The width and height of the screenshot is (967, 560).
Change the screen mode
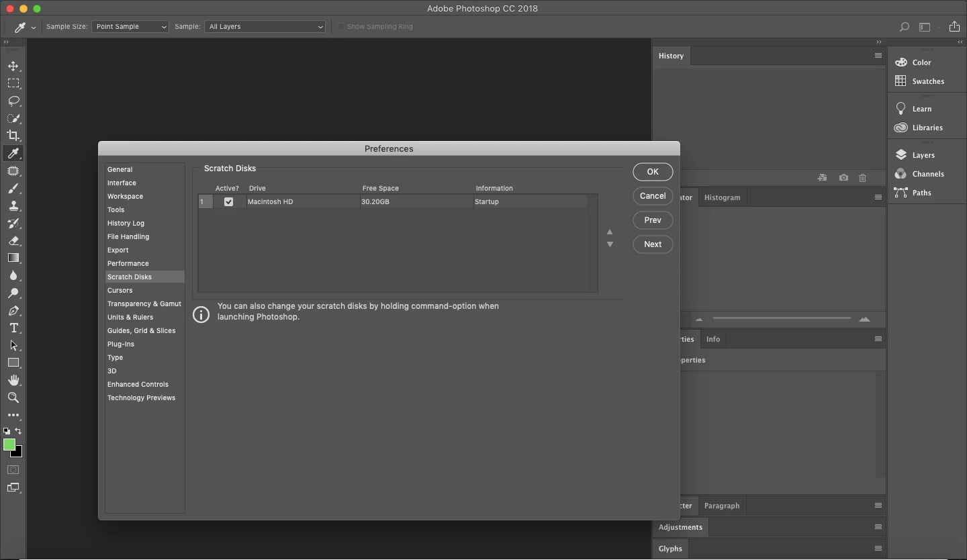pos(13,487)
